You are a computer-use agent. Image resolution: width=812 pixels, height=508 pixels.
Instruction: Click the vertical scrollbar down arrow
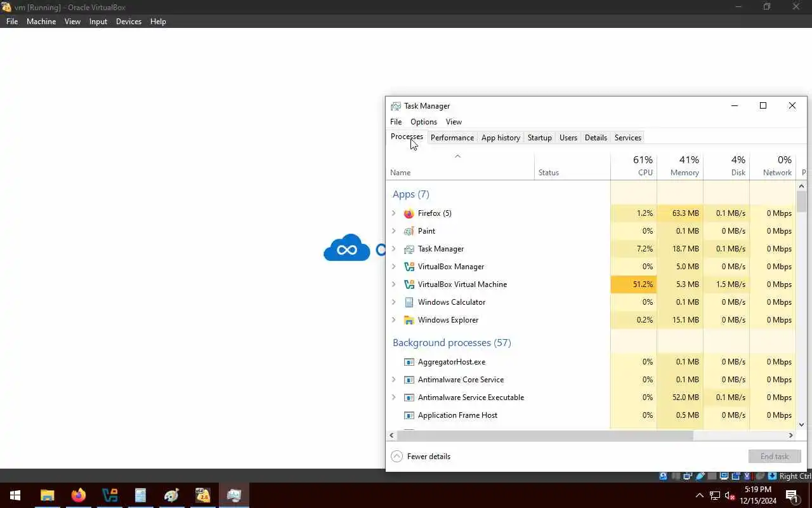tap(801, 425)
